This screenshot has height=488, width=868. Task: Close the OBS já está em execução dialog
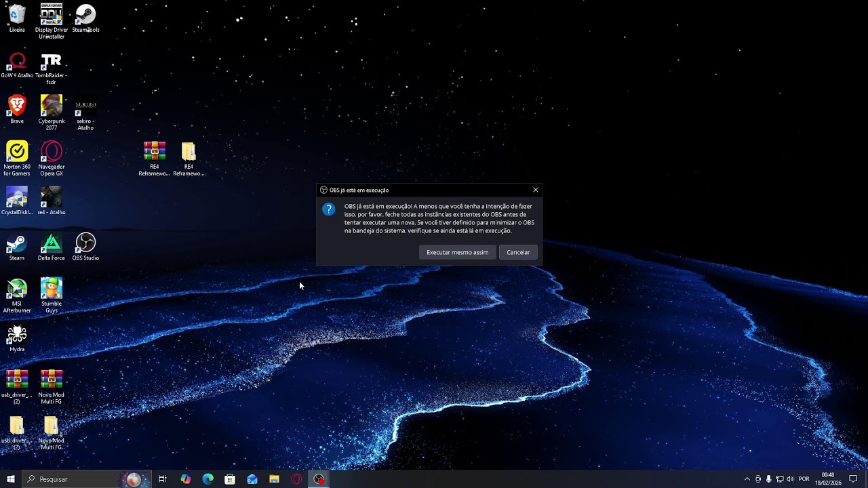coord(536,190)
